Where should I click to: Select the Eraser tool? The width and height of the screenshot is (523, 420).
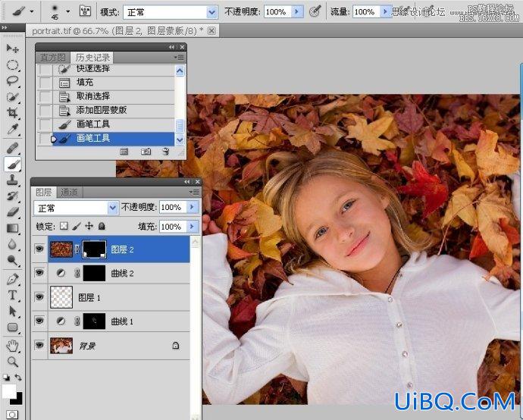click(12, 212)
